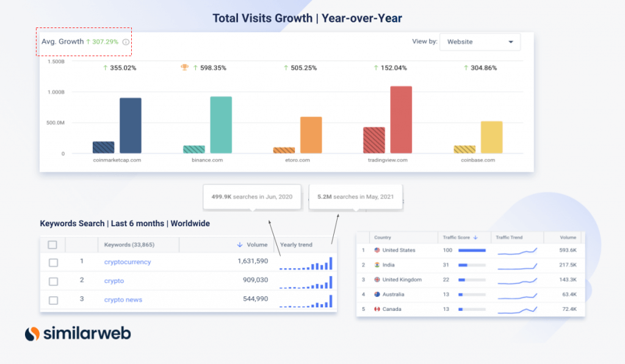This screenshot has height=364, width=625.
Task: Click the Canada traffic score bar
Action: (472, 310)
